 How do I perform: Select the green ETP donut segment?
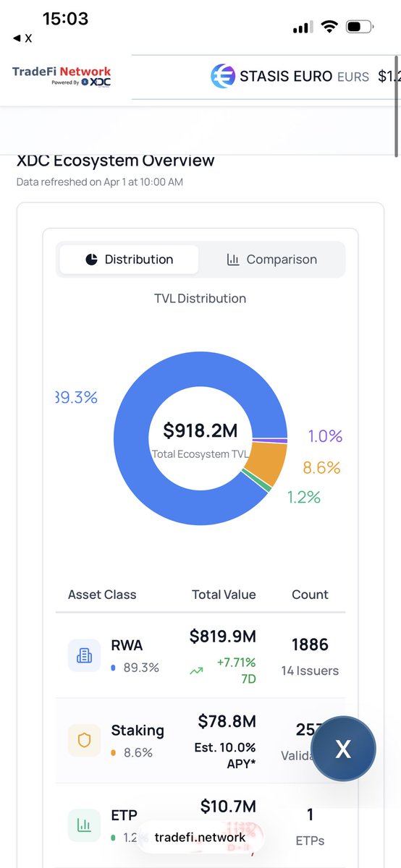point(257,481)
